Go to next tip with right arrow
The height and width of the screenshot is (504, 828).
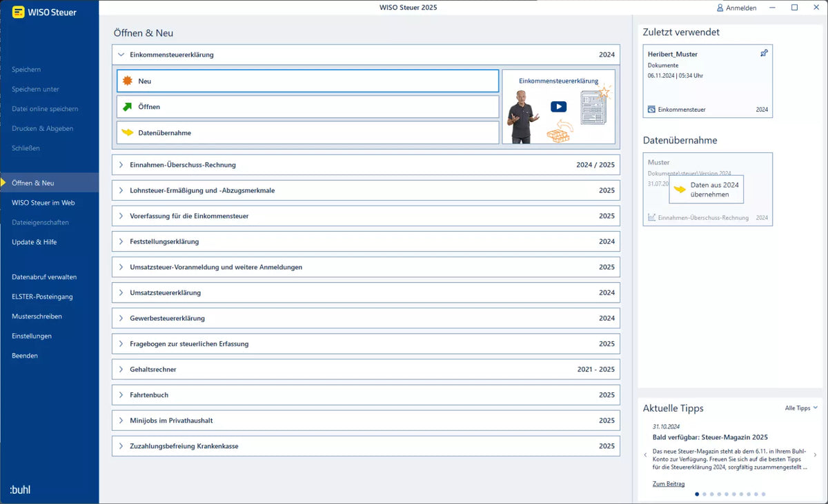pos(815,455)
